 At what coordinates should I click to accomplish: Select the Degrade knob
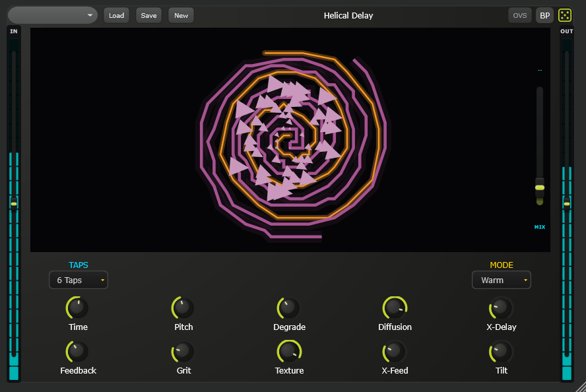289,308
